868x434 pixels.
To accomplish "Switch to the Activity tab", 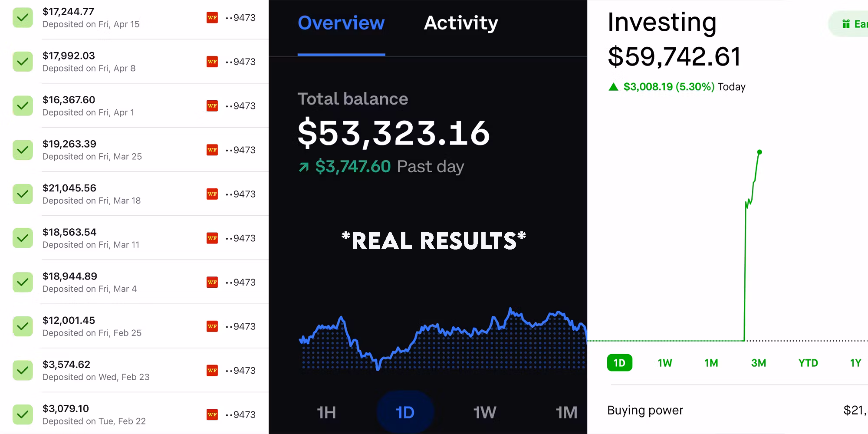I will coord(460,23).
